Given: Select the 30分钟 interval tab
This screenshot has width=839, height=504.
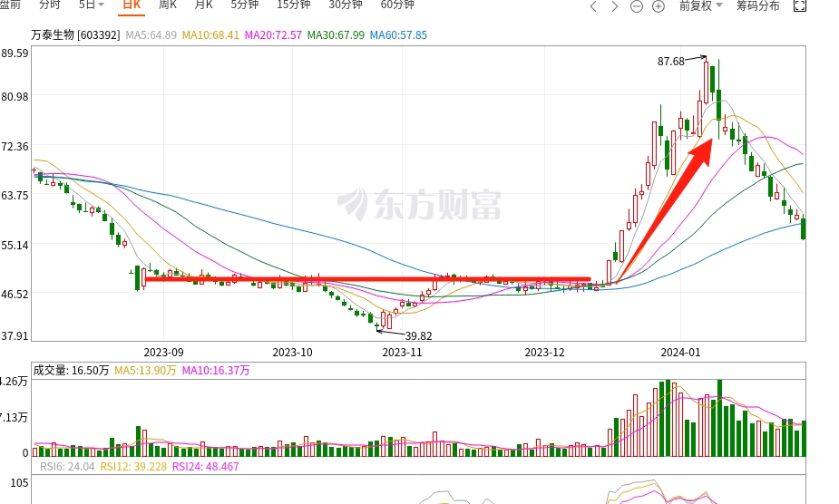Looking at the screenshot, I should tap(346, 5).
